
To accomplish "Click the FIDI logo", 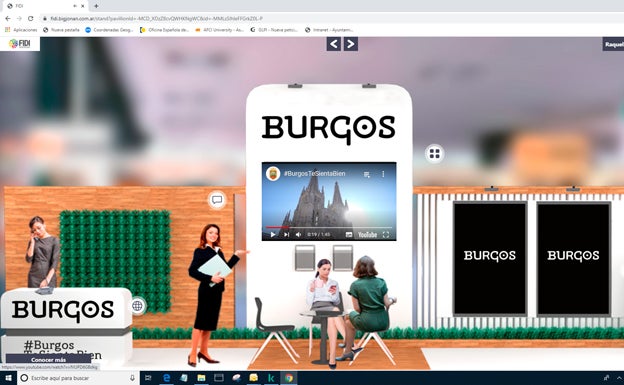I will click(x=20, y=44).
